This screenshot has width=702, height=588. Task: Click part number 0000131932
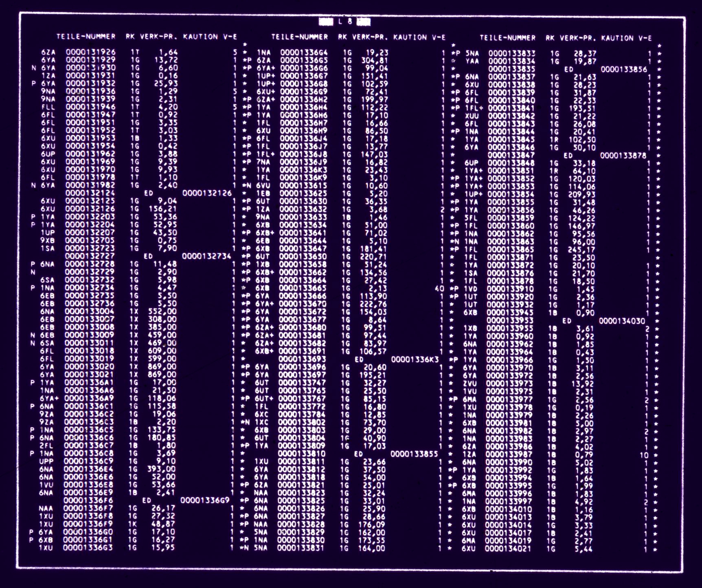[x=91, y=83]
